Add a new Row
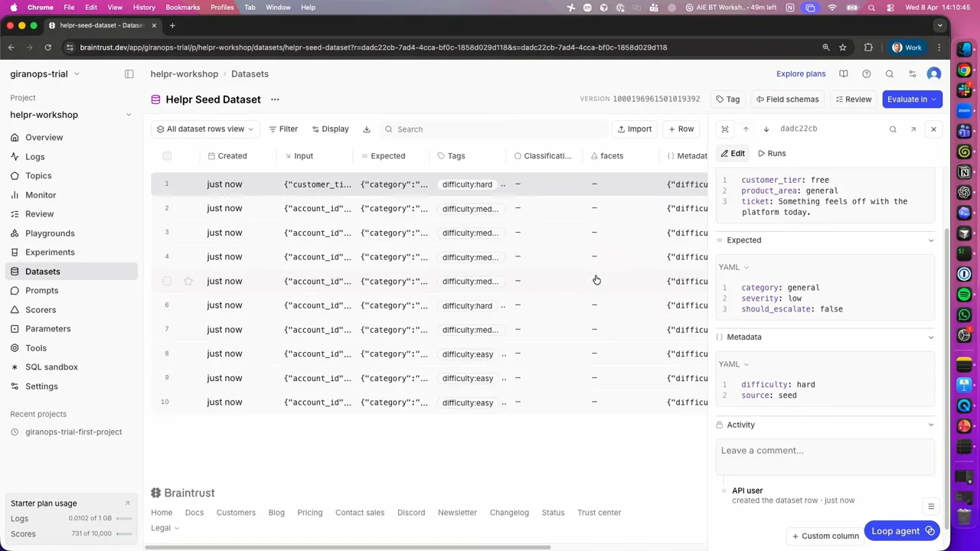This screenshot has width=980, height=551. tap(680, 129)
